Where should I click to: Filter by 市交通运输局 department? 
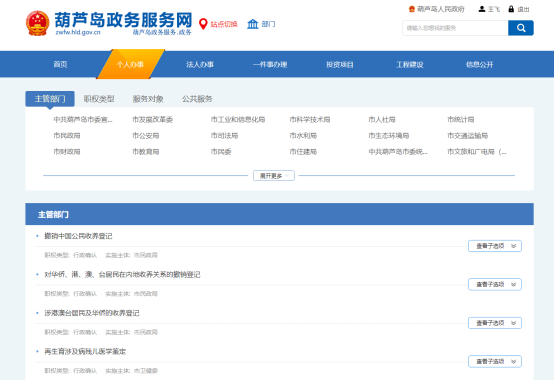467,136
